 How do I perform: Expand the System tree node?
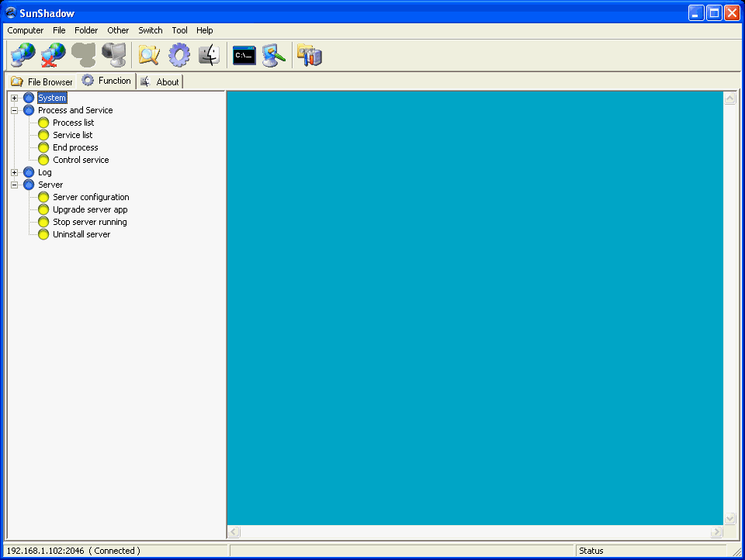coord(14,98)
